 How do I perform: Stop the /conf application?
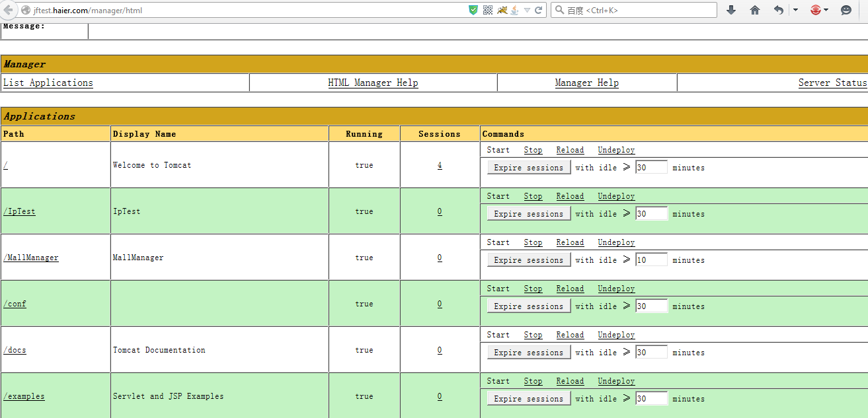[x=533, y=289]
